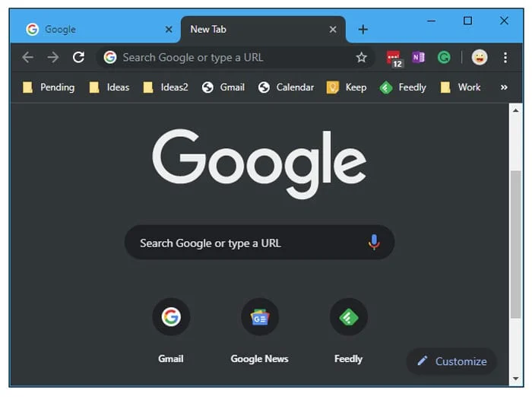
Task: Close the New Tab tab
Action: coord(333,29)
